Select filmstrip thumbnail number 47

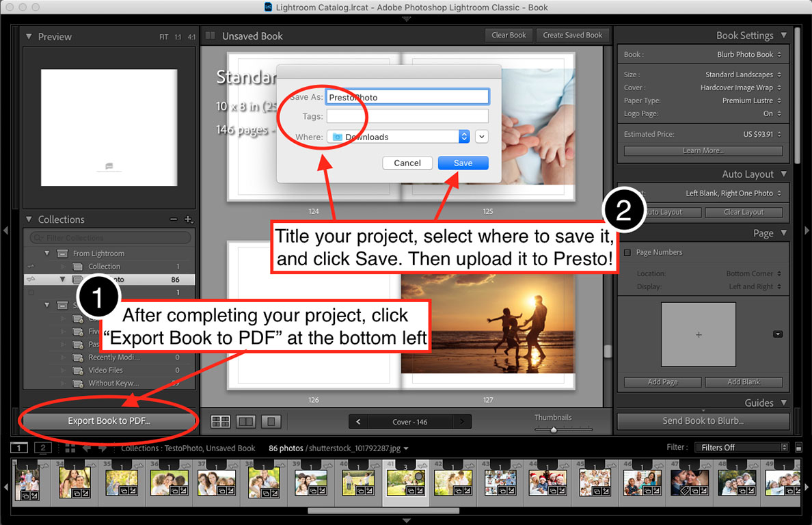click(690, 483)
